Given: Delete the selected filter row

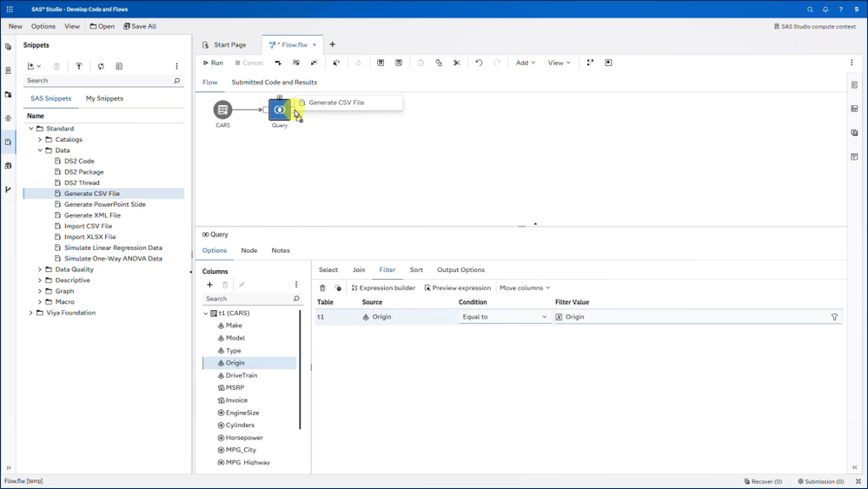Looking at the screenshot, I should pyautogui.click(x=322, y=287).
